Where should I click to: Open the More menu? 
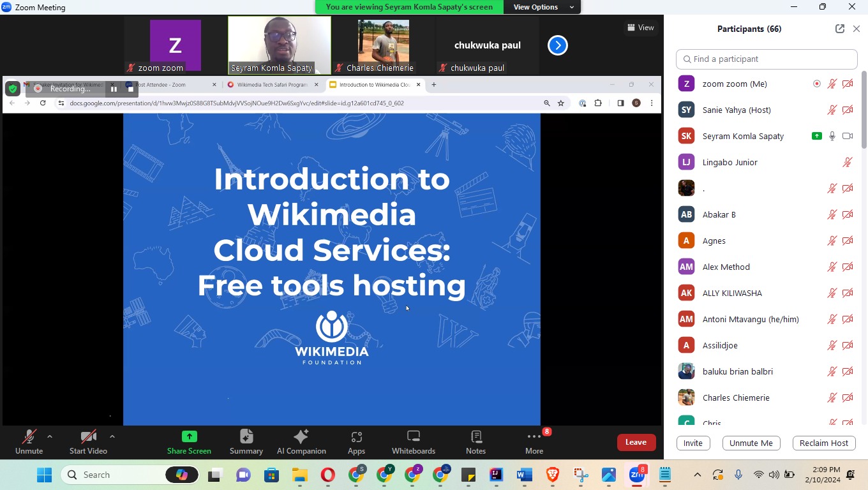coord(534,442)
